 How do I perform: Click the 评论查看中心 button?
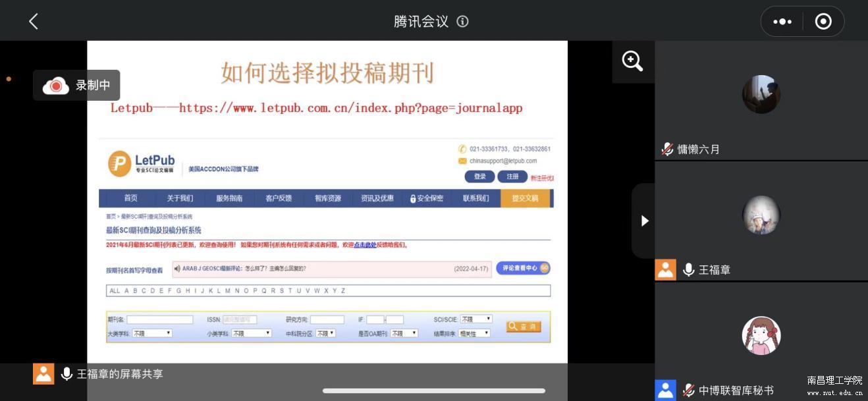523,268
